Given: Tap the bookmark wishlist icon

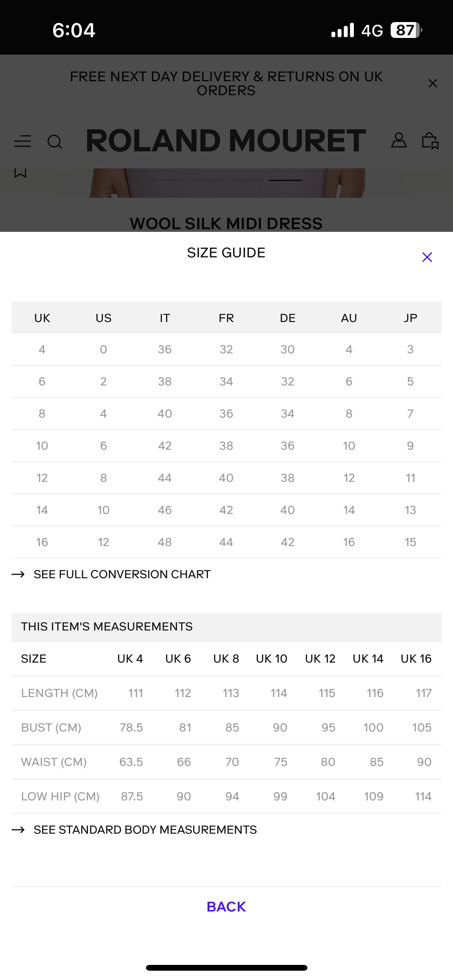Looking at the screenshot, I should point(20,173).
